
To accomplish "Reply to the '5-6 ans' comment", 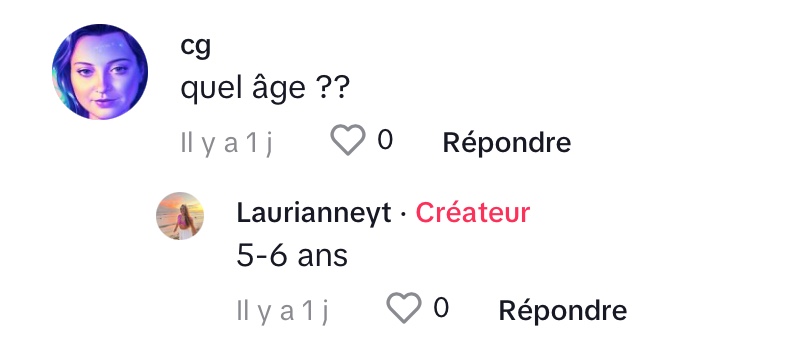I will pyautogui.click(x=563, y=310).
